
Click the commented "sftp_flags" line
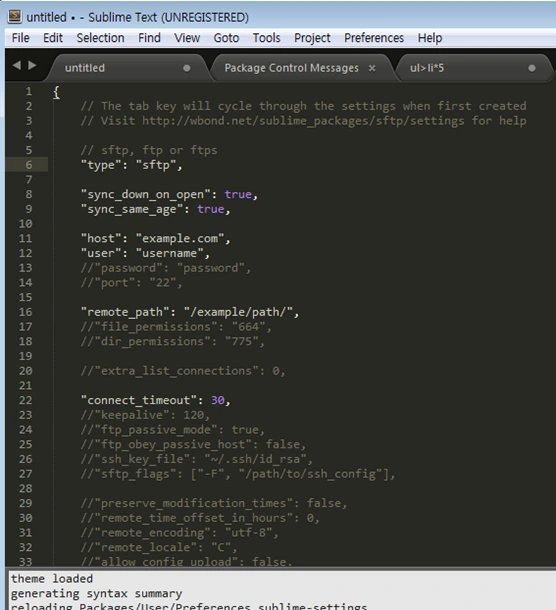(x=238, y=474)
